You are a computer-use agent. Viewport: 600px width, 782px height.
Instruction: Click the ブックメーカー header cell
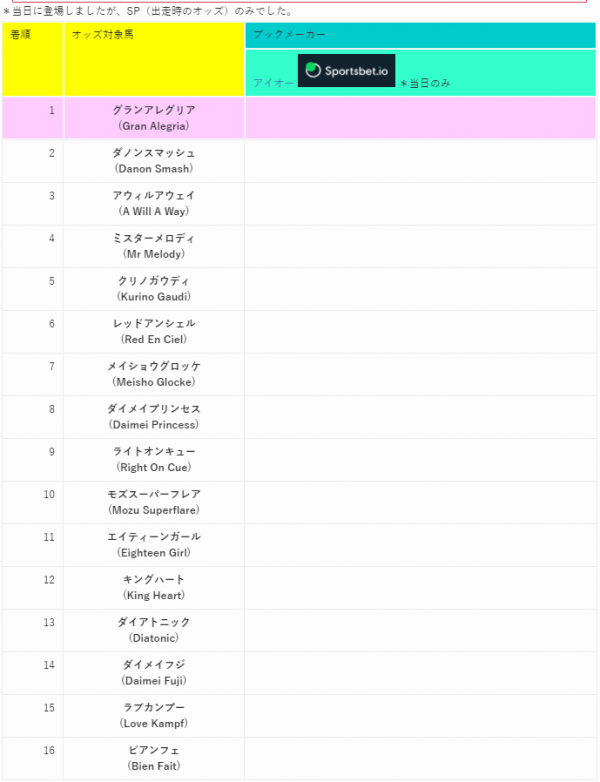(420, 35)
